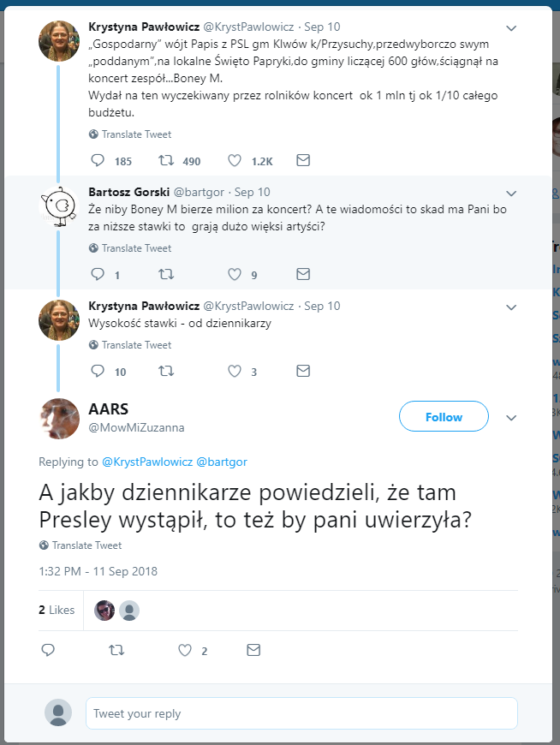Like the AARS tweet about Presley
Viewport: 560px width, 745px height.
coord(184,650)
